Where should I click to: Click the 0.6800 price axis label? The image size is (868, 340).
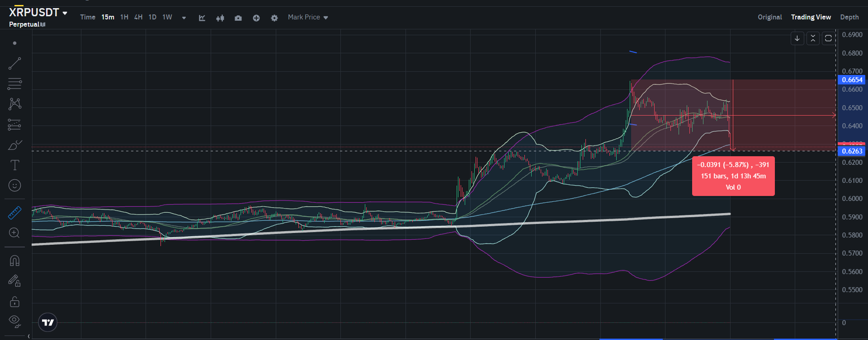pos(852,53)
